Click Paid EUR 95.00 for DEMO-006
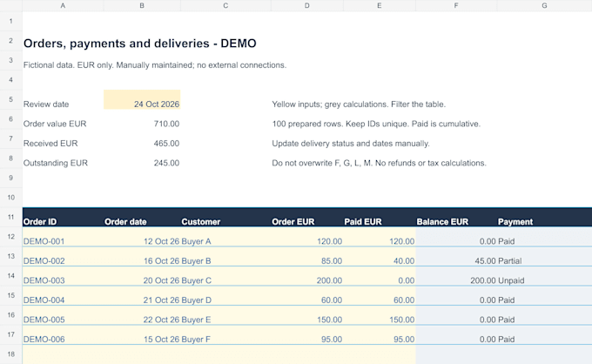Screen dimensions: 592x364 [404, 340]
